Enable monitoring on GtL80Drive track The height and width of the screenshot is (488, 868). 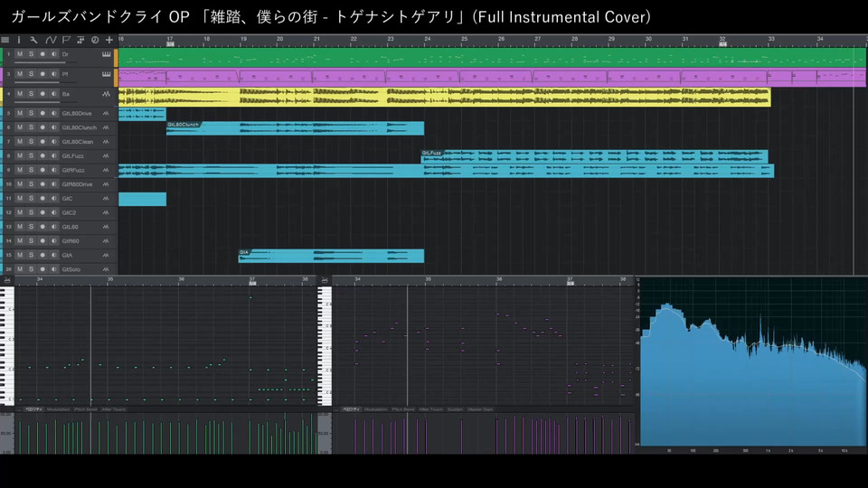click(53, 114)
